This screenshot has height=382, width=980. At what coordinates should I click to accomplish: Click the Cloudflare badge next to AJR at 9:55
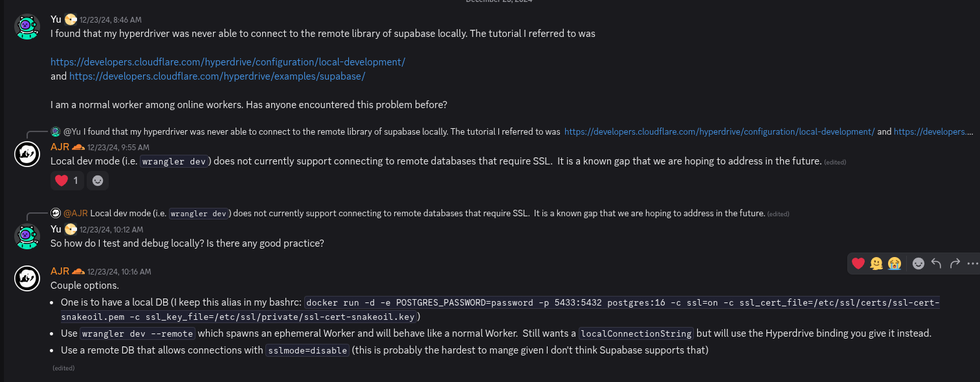(x=78, y=147)
